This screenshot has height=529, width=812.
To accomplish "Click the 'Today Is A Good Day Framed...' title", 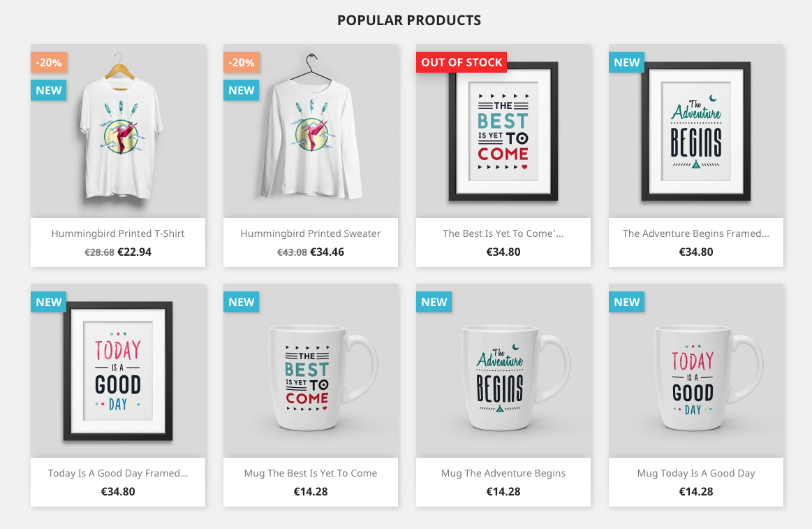I will point(118,473).
